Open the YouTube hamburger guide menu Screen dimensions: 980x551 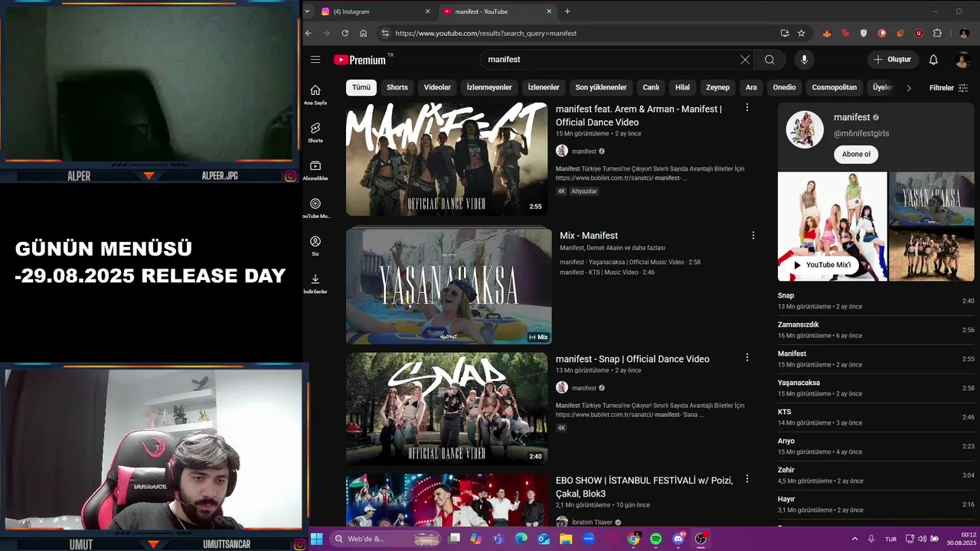coord(315,60)
